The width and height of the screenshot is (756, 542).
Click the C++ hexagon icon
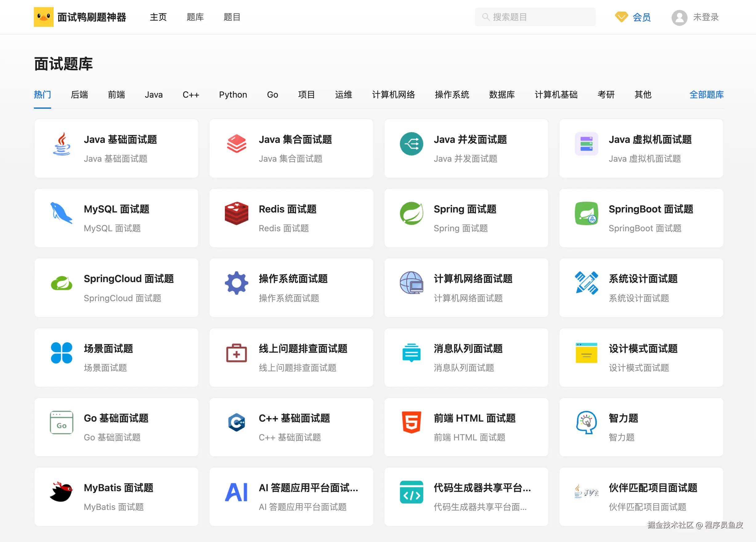(236, 422)
